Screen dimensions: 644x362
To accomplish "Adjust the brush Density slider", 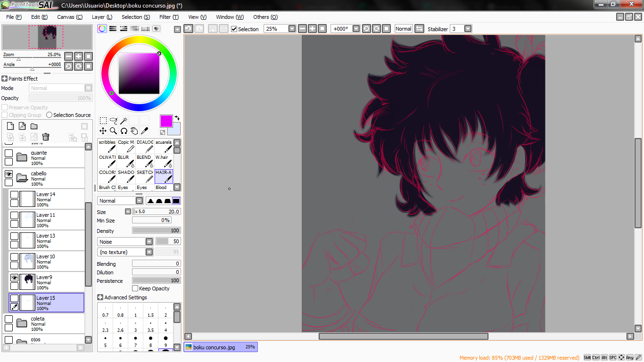I will pyautogui.click(x=156, y=230).
